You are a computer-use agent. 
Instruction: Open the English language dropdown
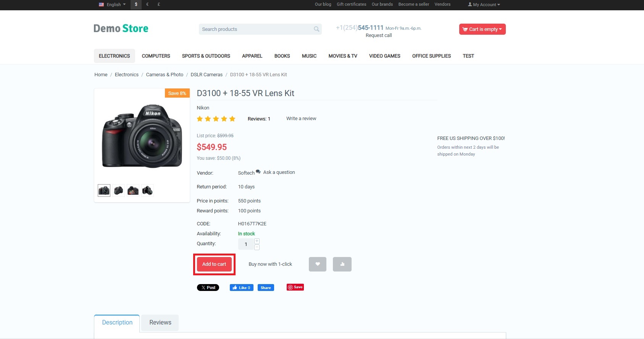[x=112, y=5]
